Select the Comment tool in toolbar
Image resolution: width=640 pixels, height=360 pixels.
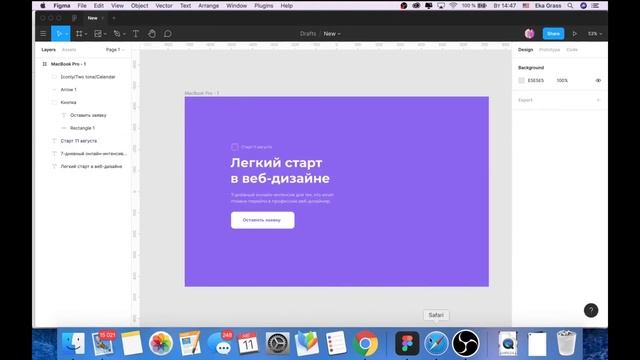point(168,34)
